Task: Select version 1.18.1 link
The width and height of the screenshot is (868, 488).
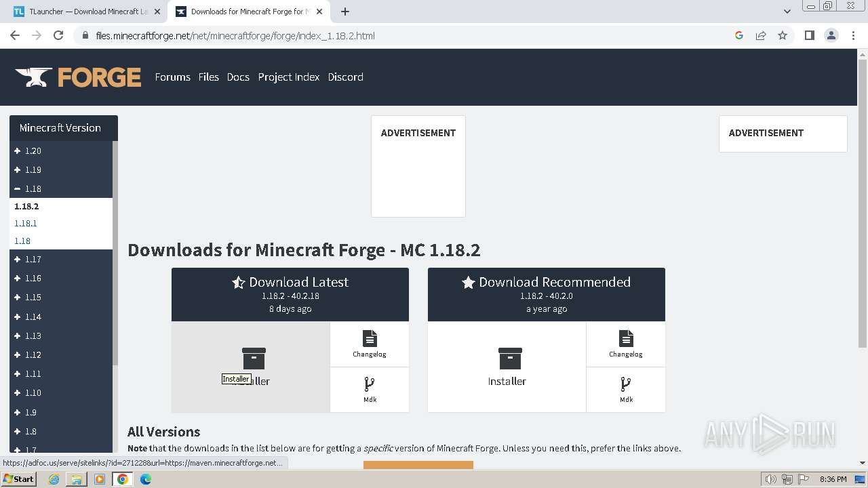Action: coord(26,223)
